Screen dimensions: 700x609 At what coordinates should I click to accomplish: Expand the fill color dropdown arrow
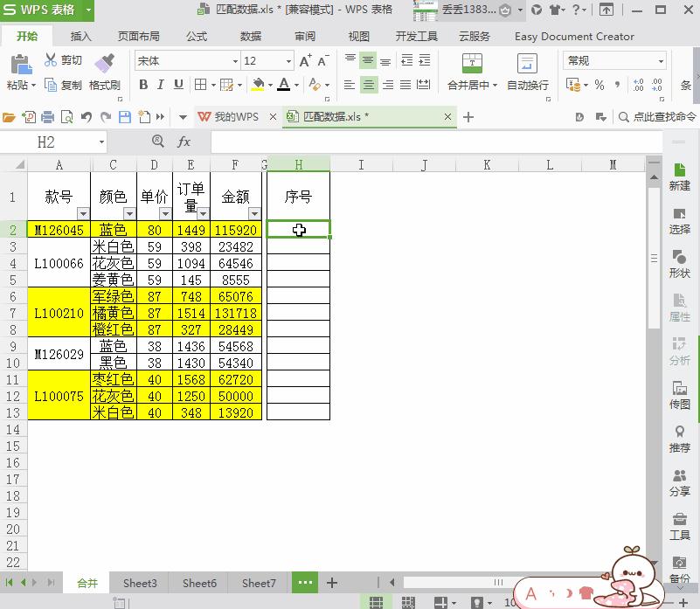click(272, 85)
